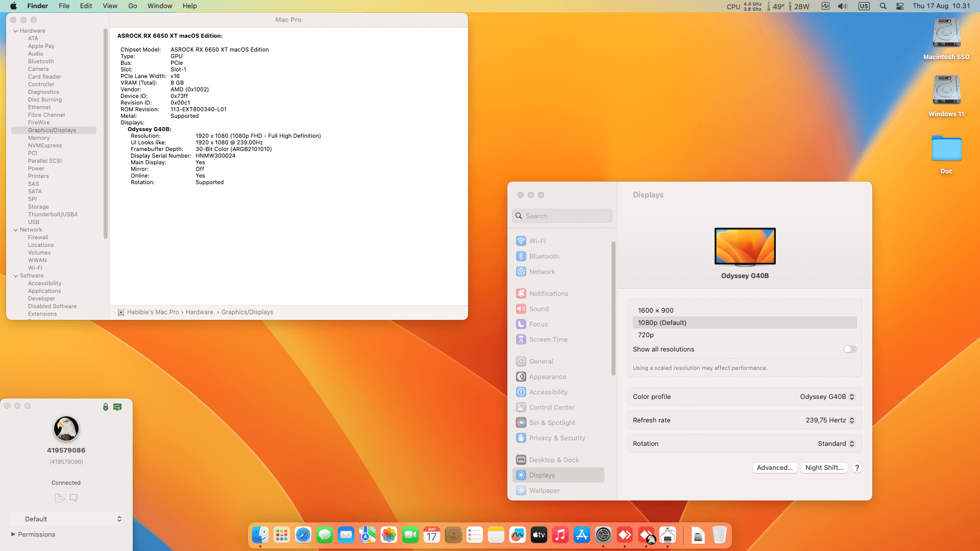Open the Macintosh SSD drive on the desktop
Screen dimensions: 980x551
946,39
